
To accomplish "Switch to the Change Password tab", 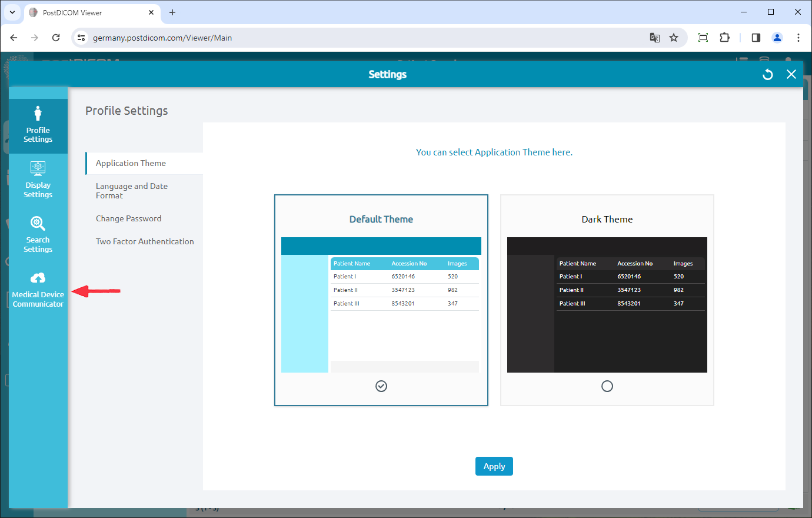I will point(128,218).
